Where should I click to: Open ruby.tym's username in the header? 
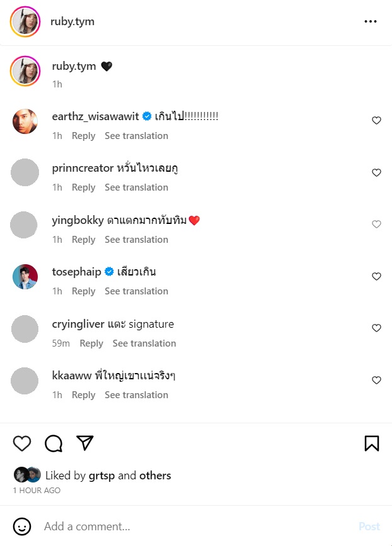tap(72, 21)
